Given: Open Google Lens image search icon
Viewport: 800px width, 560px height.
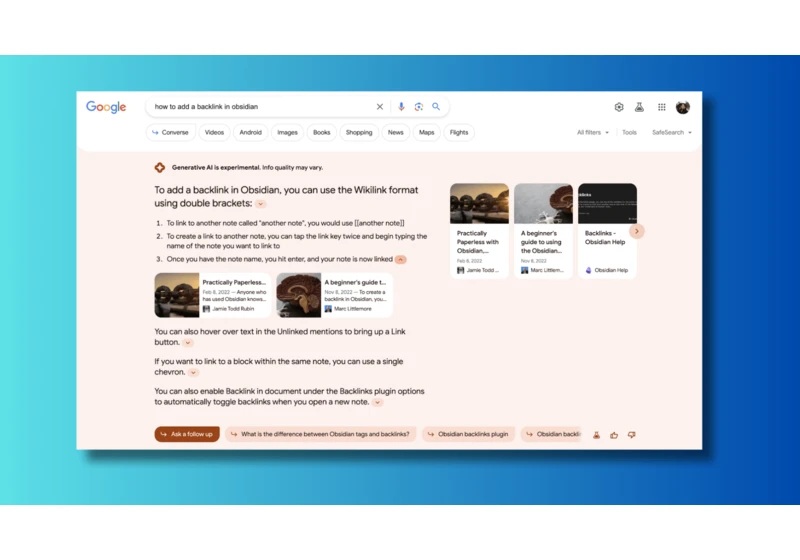Looking at the screenshot, I should [419, 107].
